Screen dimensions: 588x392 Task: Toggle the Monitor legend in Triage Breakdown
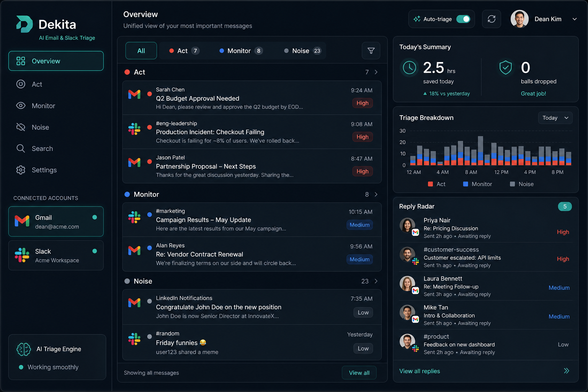(477, 184)
